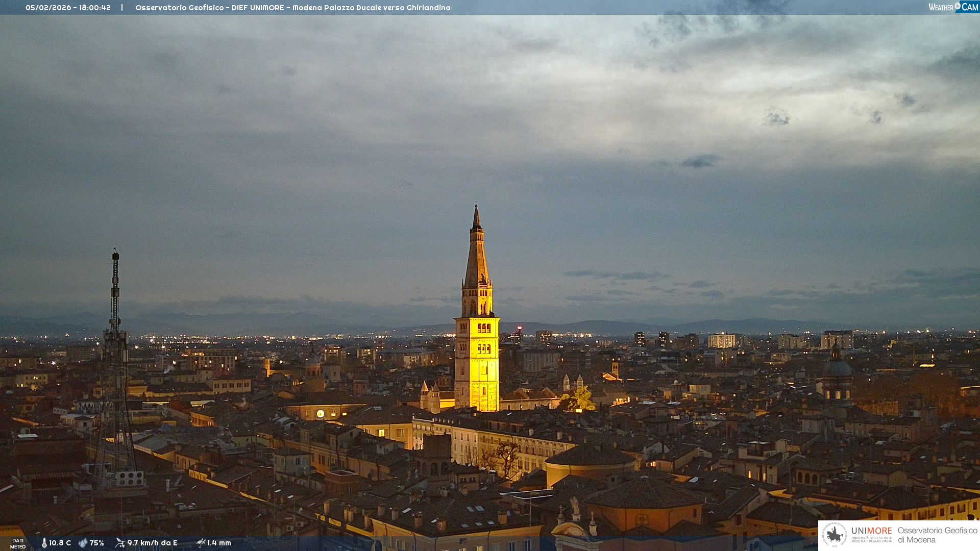Click the DATI METEO label

18,543
